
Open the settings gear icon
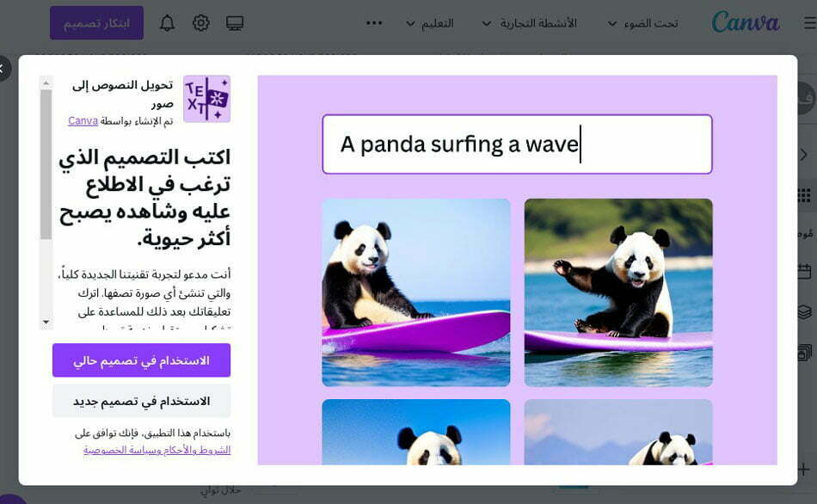tap(200, 23)
